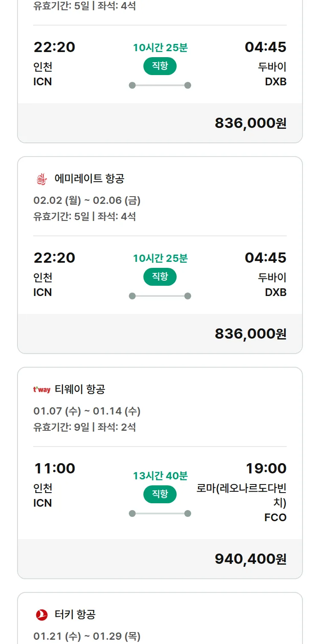The height and width of the screenshot is (644, 320).
Task: Click the 유효기간: 9일 | 좌석: 2석 info
Action: click(x=84, y=427)
